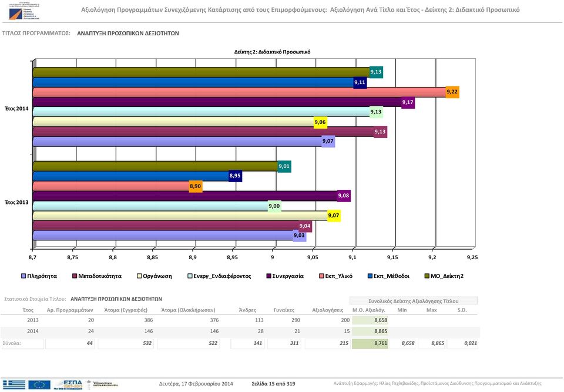564x392 pixels.
Task: Click the 9,15 value axis tick label
Action: (x=392, y=257)
